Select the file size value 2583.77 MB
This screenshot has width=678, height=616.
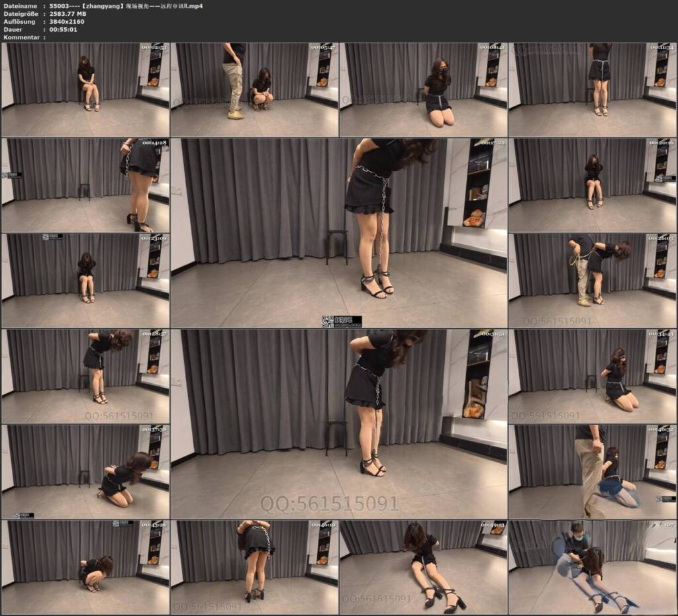(x=68, y=14)
